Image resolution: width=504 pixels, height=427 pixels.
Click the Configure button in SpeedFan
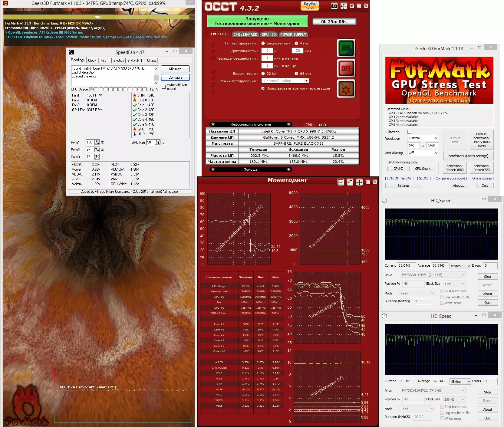(x=175, y=77)
